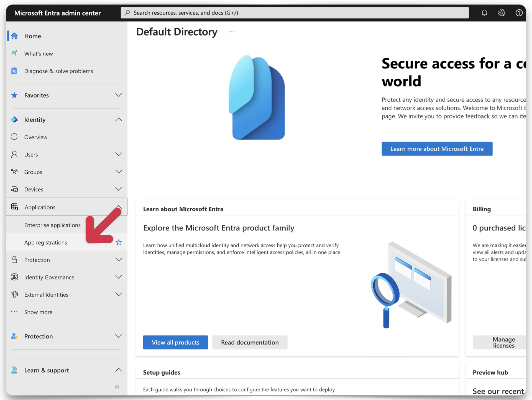532x400 pixels.
Task: Select the Devices icon
Action: tap(14, 189)
